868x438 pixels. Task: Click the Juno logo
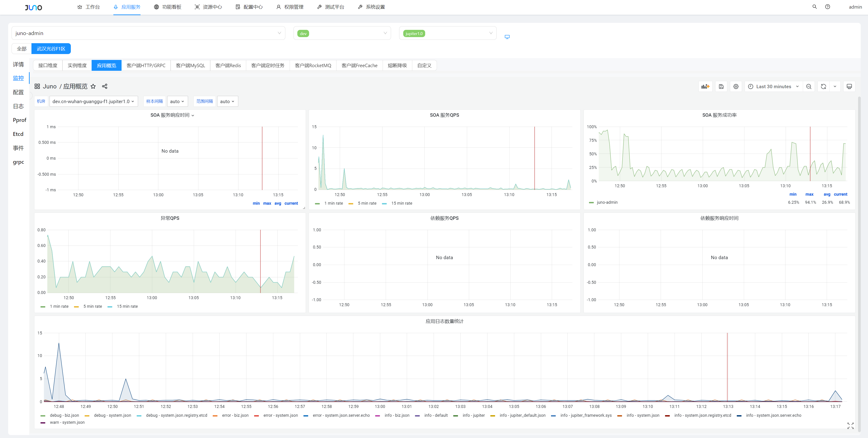tap(33, 7)
